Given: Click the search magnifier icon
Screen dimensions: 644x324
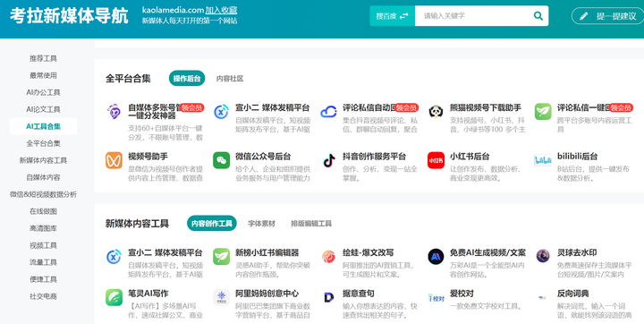Looking at the screenshot, I should tap(538, 16).
